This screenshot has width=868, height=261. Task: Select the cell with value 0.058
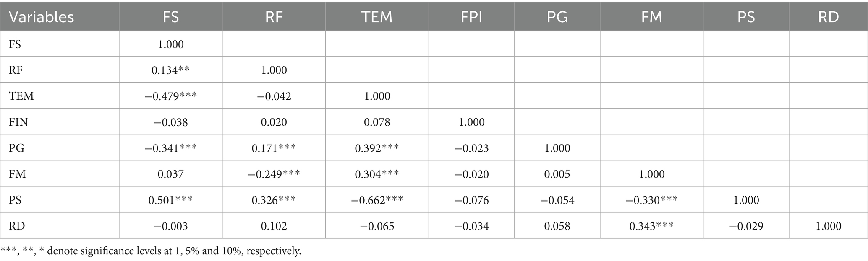tap(557, 226)
